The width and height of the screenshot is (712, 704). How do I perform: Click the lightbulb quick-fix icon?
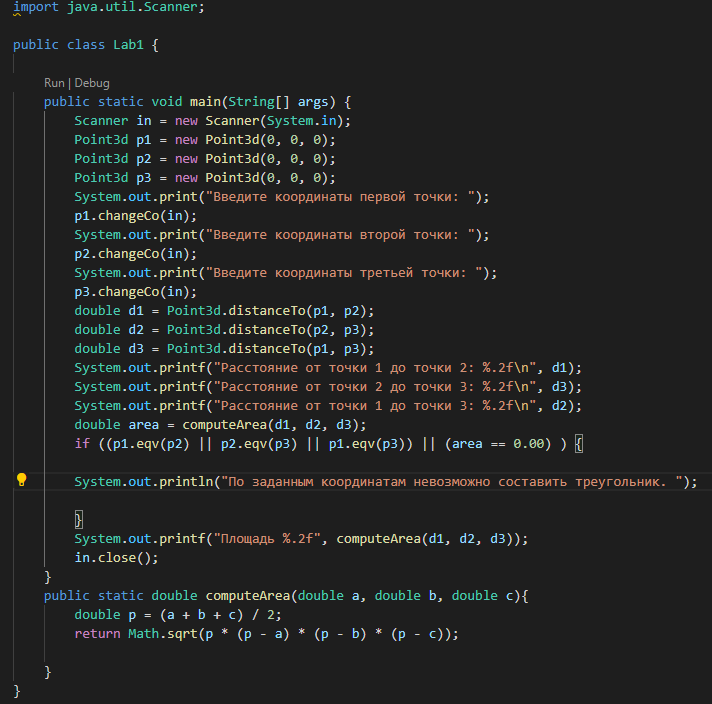pyautogui.click(x=21, y=480)
